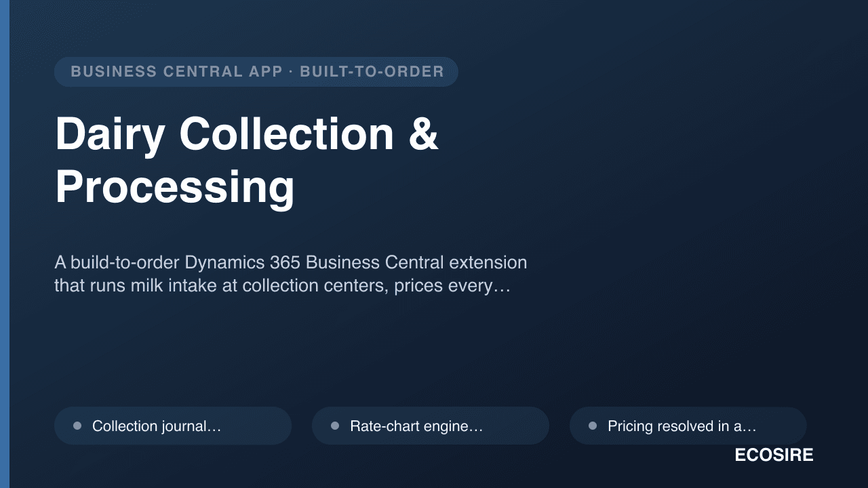Click the bullet dot beside Collection journal
Viewport: 868px width, 488px height.
pos(77,426)
